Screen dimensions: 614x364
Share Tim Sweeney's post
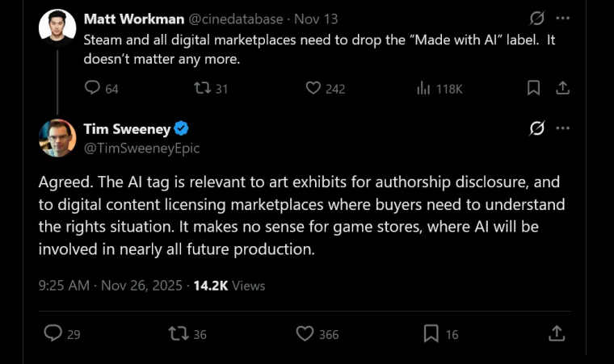(x=557, y=333)
